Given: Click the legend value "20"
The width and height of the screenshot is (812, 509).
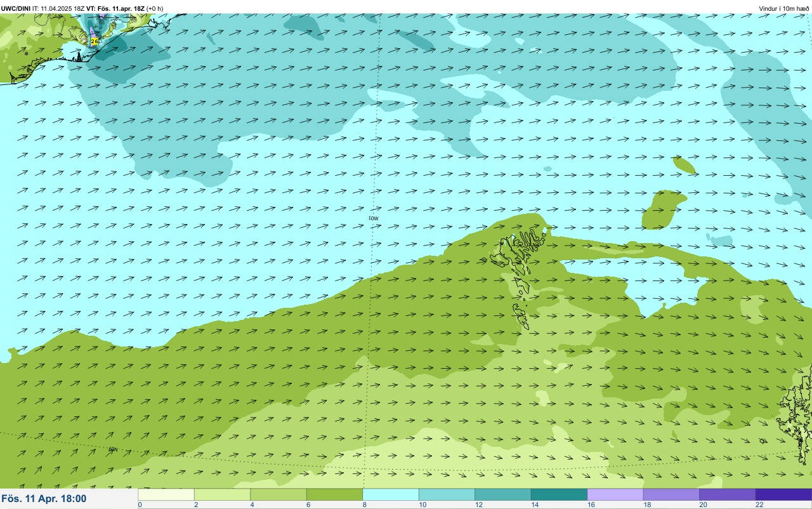Looking at the screenshot, I should tap(702, 505).
